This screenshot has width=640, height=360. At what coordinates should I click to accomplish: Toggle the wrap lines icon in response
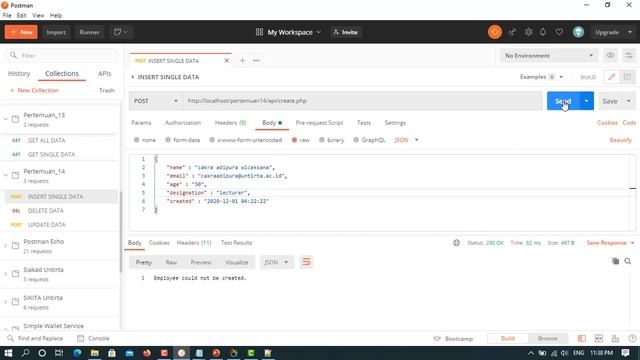tap(306, 262)
